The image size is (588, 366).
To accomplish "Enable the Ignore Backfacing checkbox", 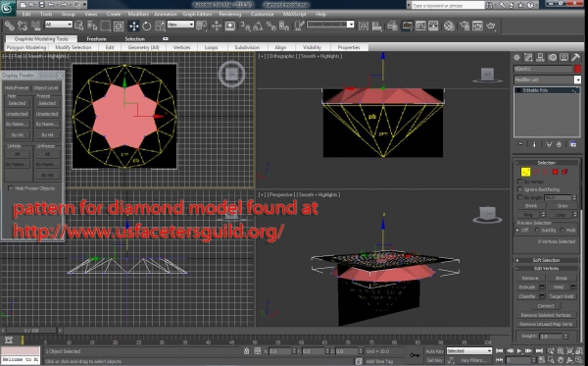I will (x=519, y=189).
